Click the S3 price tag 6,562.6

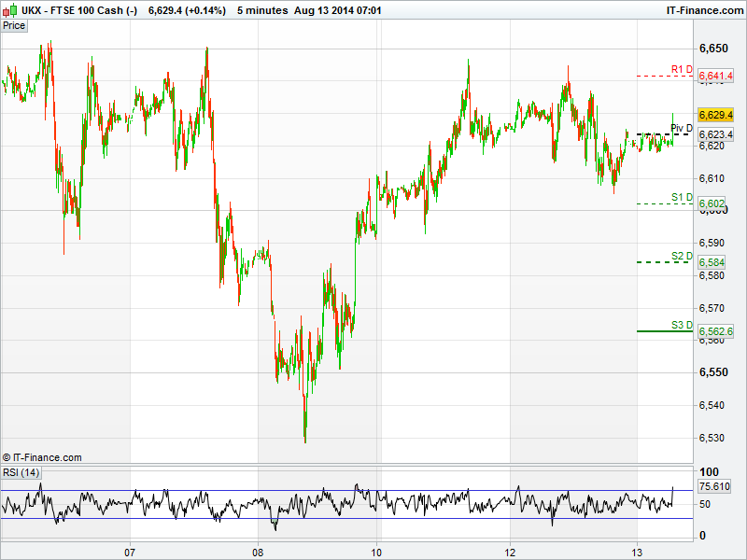(x=716, y=330)
